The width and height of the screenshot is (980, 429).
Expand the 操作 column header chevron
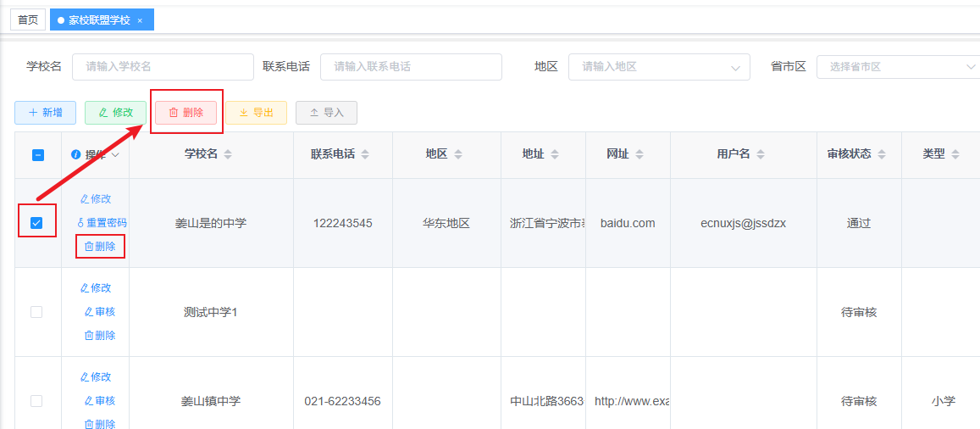[116, 154]
